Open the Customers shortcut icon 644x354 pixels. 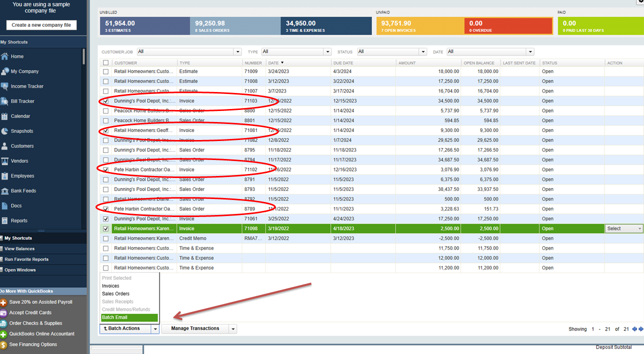pyautogui.click(x=4, y=146)
